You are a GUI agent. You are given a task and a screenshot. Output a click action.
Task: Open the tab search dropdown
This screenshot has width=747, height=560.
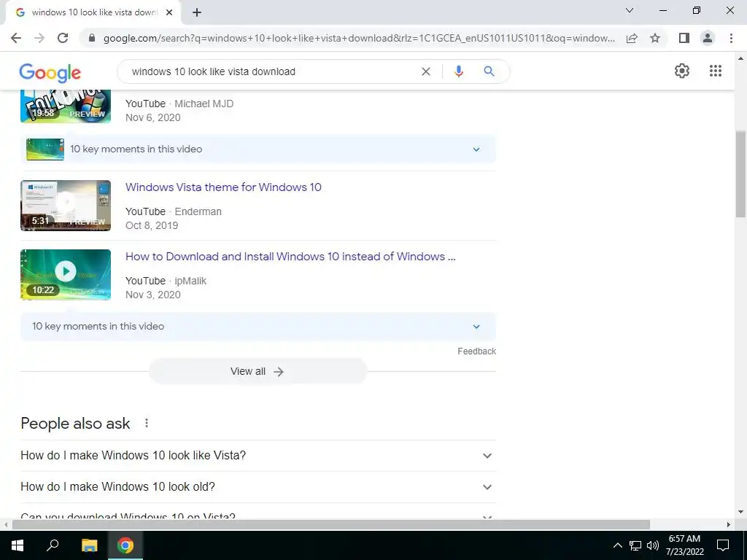[x=630, y=10]
